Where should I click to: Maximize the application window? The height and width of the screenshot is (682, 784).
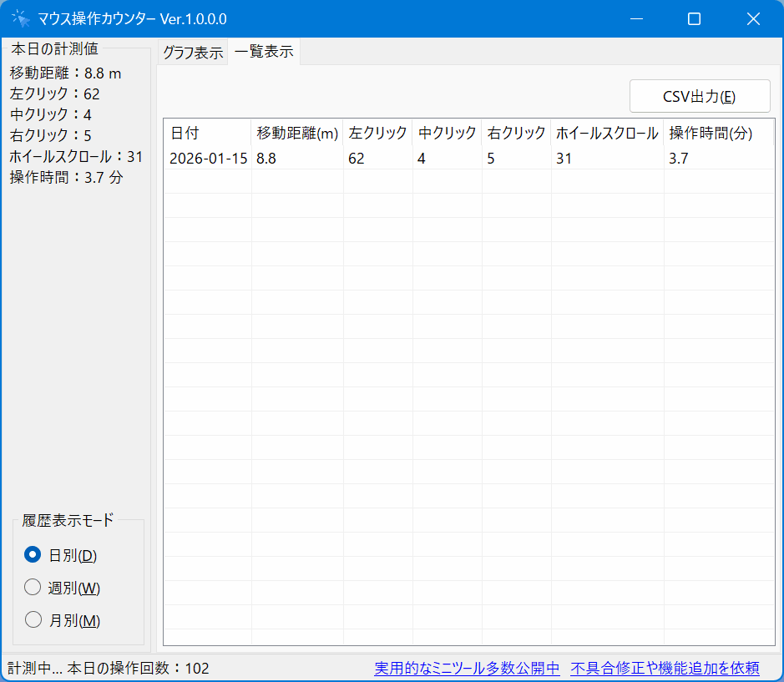point(694,19)
